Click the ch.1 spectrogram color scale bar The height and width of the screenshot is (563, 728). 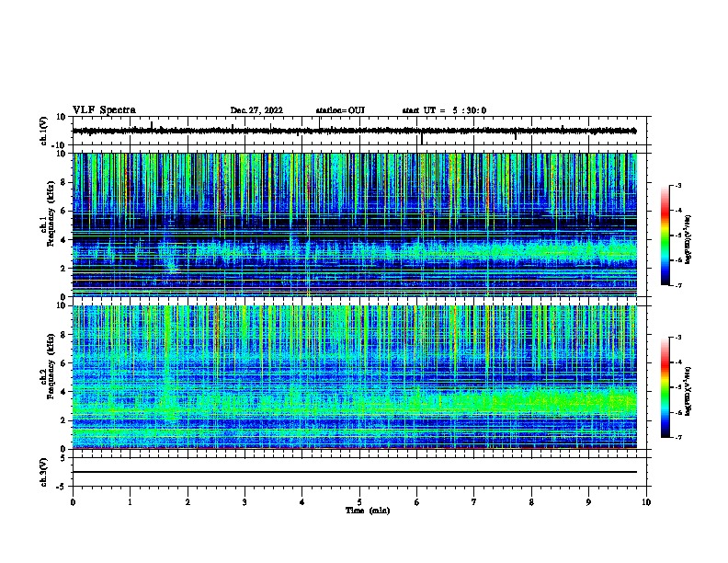pos(665,236)
